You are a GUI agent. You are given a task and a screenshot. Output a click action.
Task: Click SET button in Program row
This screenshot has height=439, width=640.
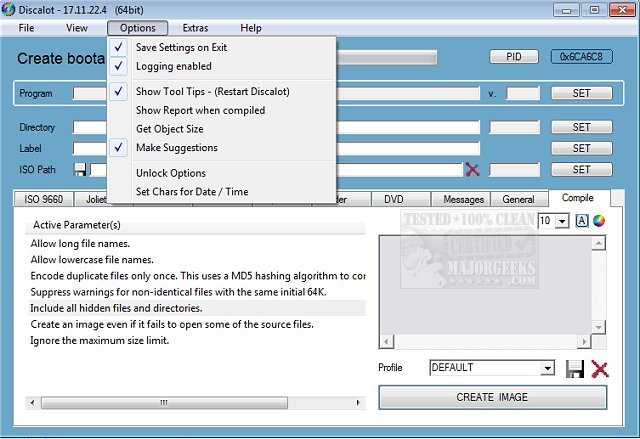(581, 93)
